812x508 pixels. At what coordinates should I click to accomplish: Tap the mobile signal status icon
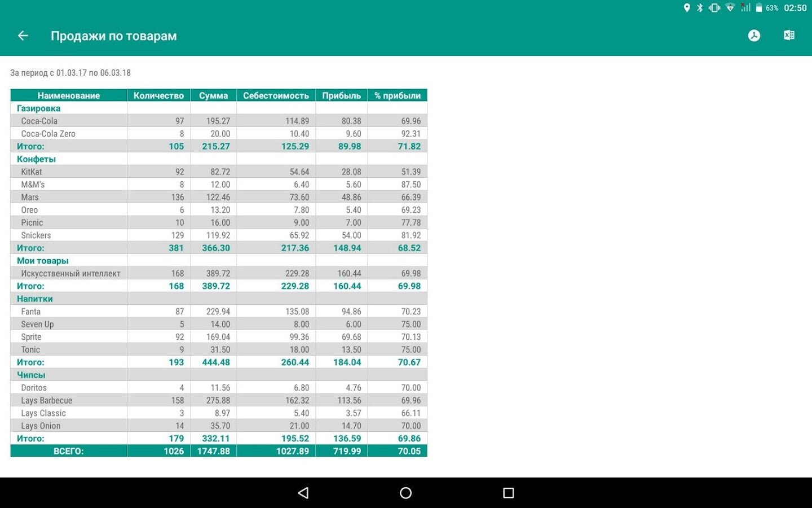[x=745, y=8]
